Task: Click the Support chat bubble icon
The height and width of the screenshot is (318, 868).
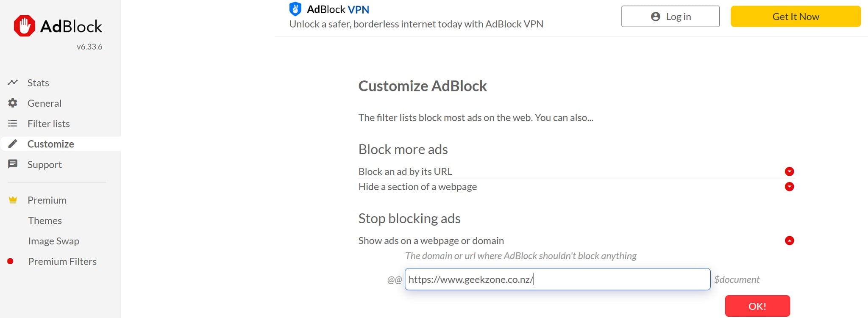Action: coord(13,164)
